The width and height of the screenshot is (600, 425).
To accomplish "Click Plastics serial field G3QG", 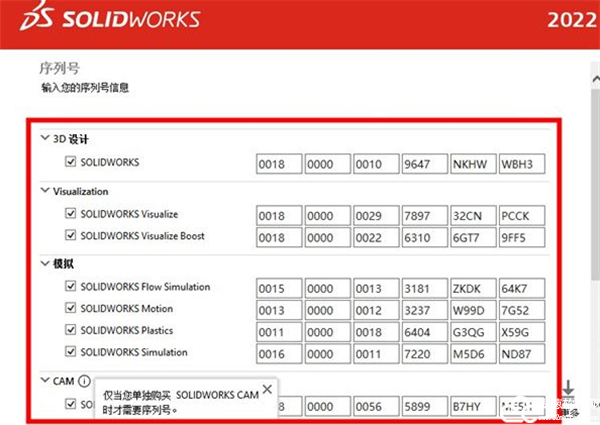I will [x=473, y=332].
